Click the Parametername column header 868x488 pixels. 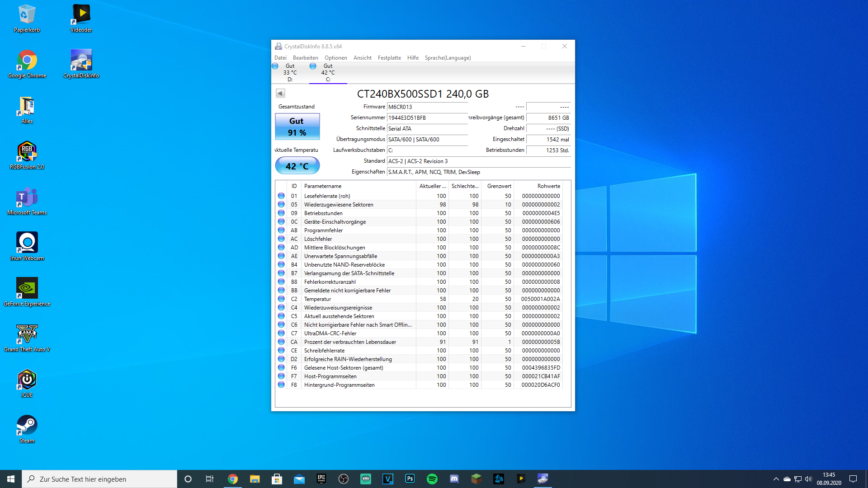(x=322, y=186)
